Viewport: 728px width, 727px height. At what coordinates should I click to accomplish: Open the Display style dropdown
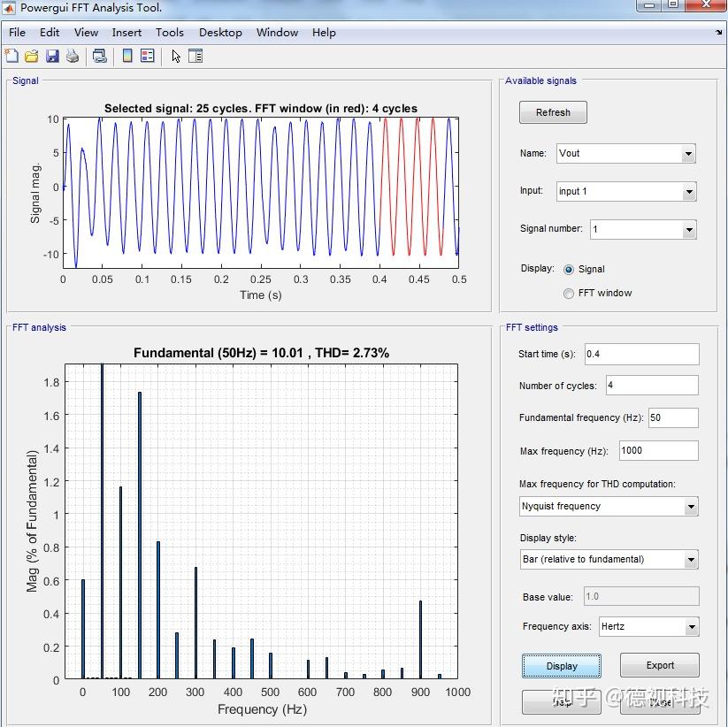tap(609, 560)
